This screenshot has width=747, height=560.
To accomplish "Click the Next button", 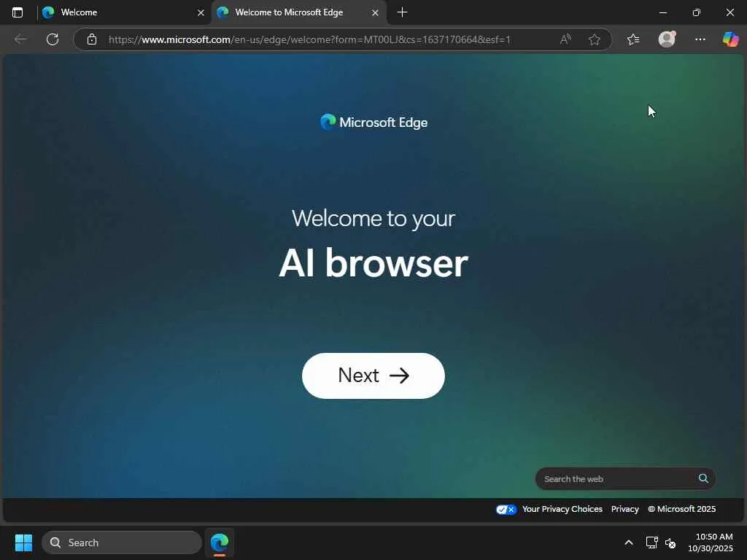I will click(373, 376).
